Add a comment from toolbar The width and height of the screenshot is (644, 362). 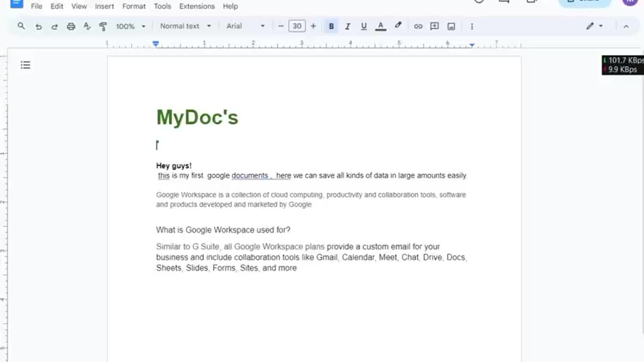point(435,26)
